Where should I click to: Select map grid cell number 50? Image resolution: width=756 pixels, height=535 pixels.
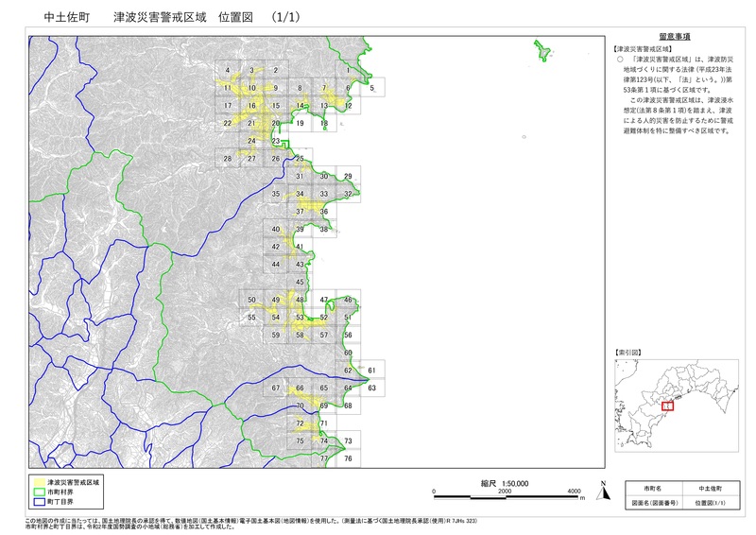tap(251, 301)
